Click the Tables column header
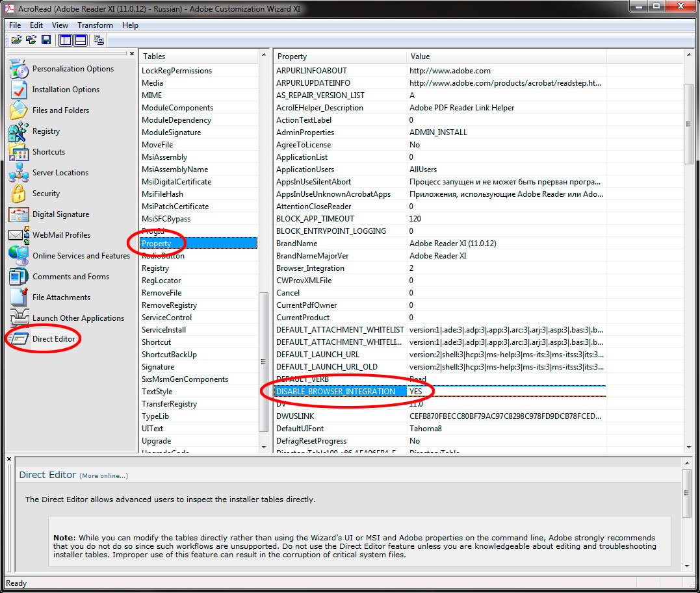 [199, 57]
